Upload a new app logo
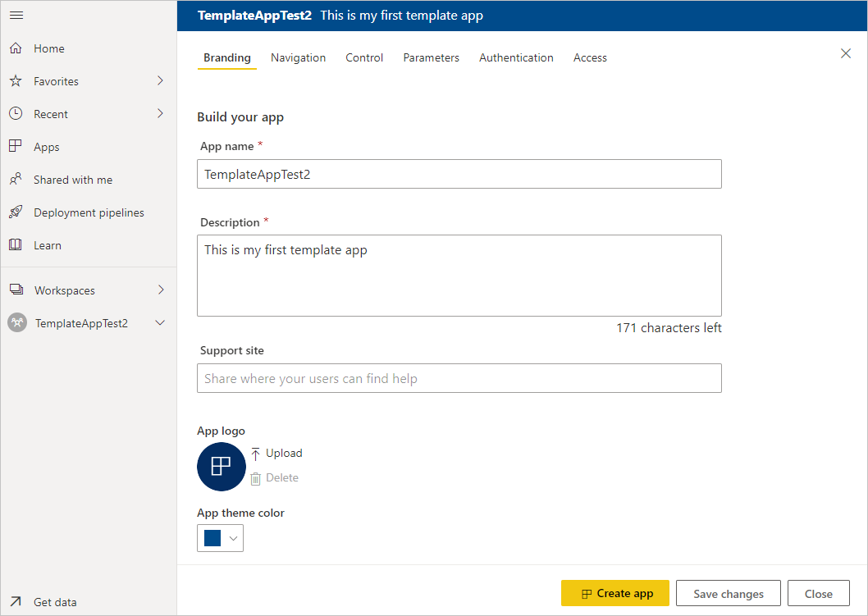This screenshot has width=868, height=616. [x=276, y=454]
